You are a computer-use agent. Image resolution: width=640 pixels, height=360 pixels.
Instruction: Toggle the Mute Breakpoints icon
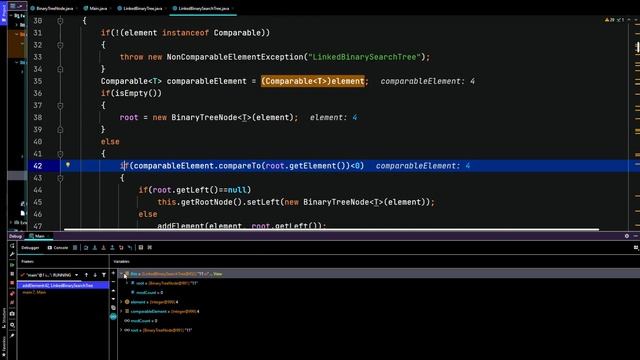[12, 302]
